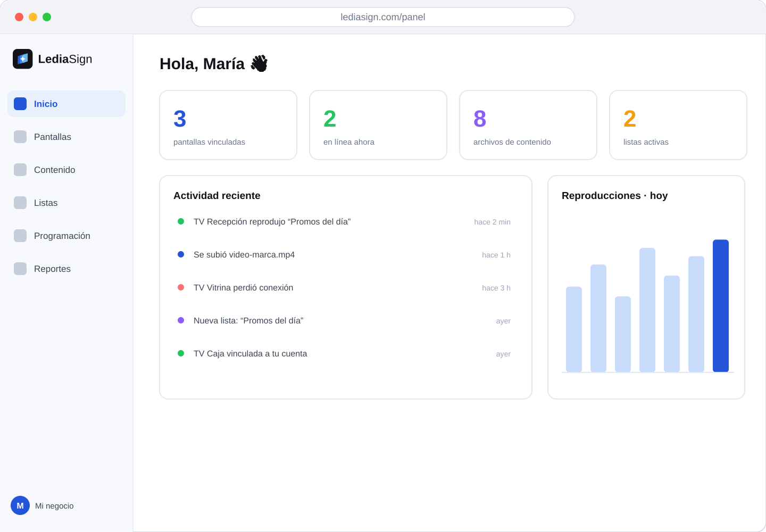Select the first bar in Reproducciones chart
Screen dimensions: 766x532
(x=574, y=329)
